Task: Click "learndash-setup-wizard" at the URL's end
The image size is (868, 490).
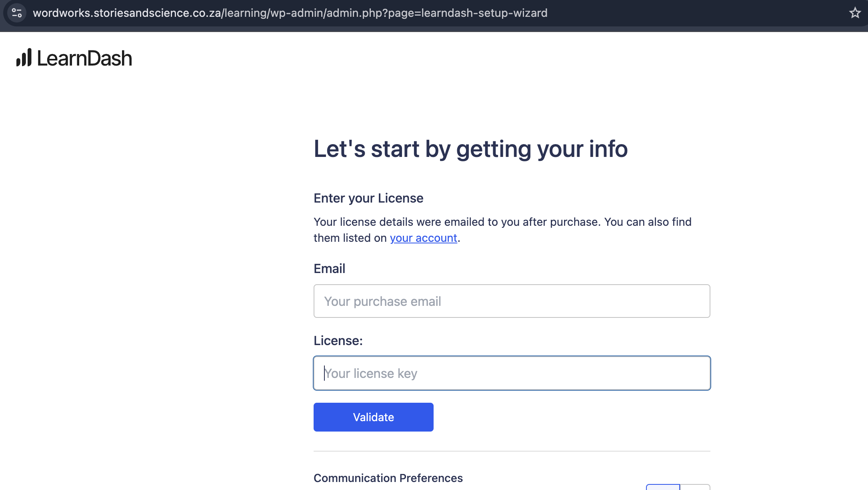Action: click(x=484, y=13)
